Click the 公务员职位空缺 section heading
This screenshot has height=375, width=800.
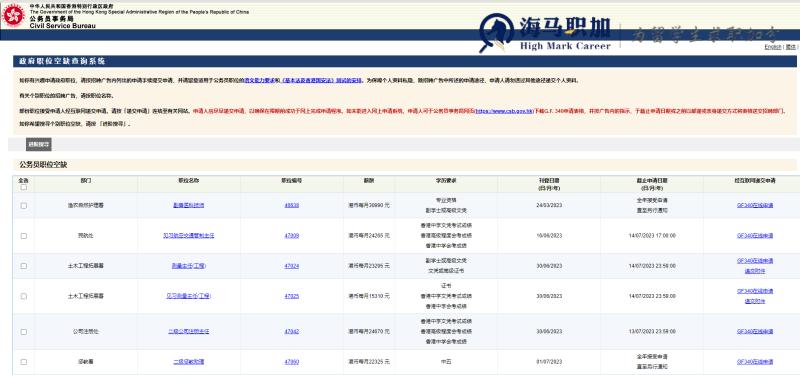(43, 165)
